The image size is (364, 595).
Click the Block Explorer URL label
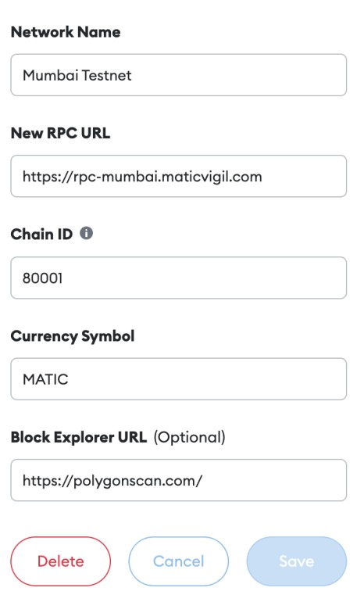coord(78,437)
